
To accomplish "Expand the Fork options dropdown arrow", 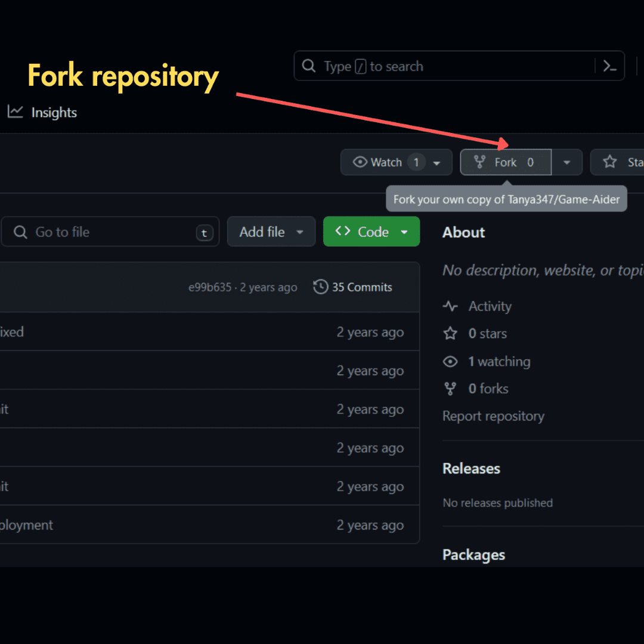I will (566, 162).
